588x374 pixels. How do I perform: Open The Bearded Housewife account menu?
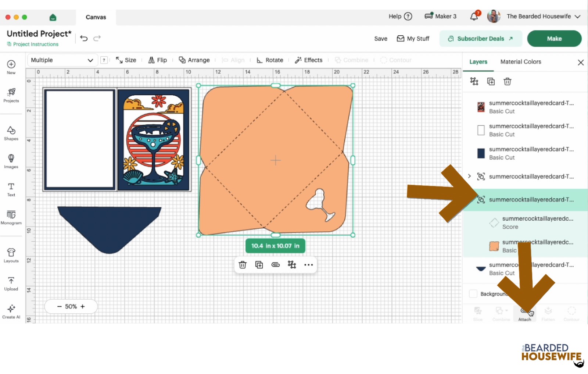coord(543,16)
